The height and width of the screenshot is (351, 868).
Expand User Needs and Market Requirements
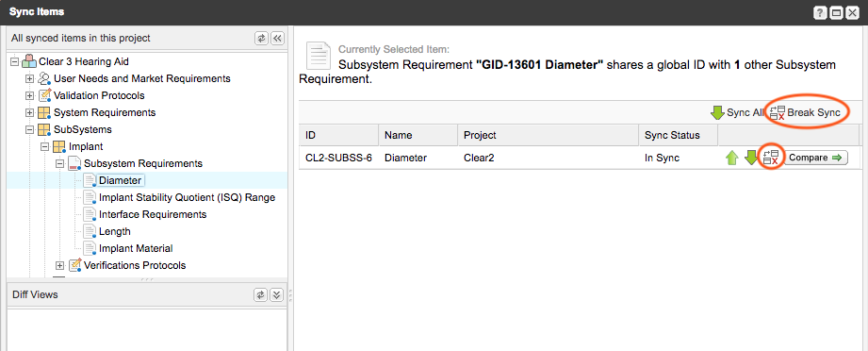pyautogui.click(x=30, y=78)
